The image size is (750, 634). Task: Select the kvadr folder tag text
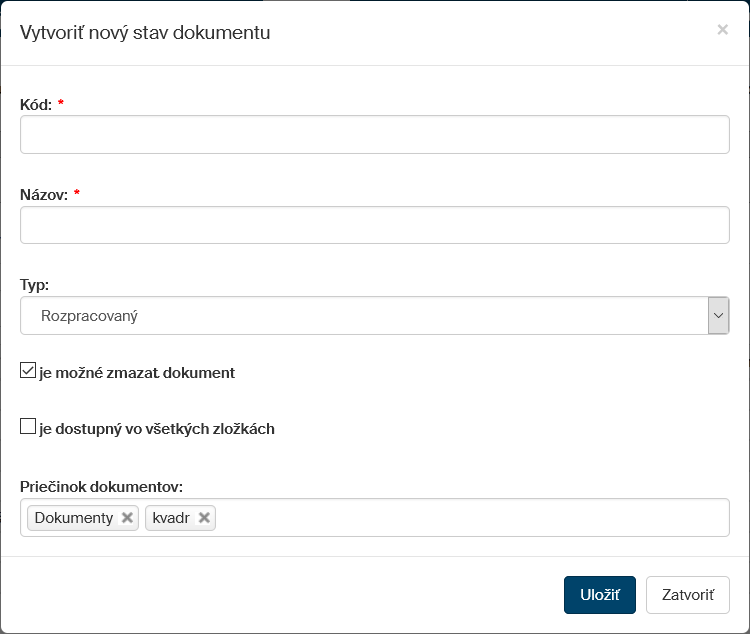click(x=171, y=518)
